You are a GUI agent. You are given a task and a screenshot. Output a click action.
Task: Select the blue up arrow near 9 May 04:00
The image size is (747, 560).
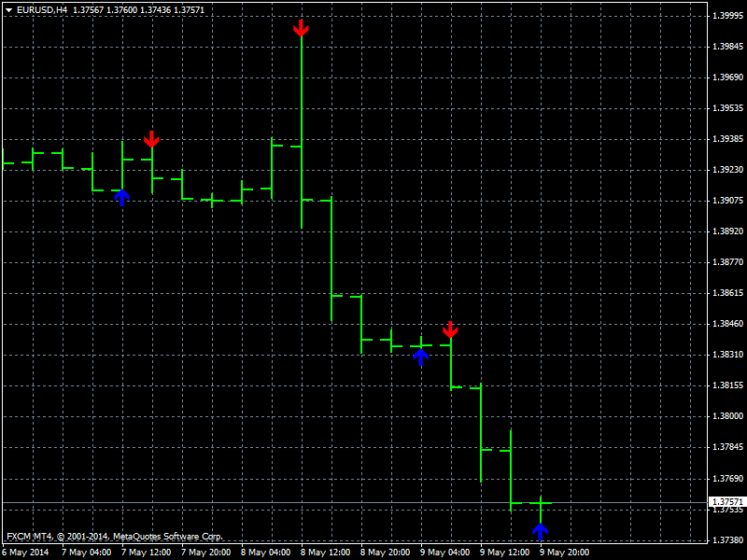420,357
